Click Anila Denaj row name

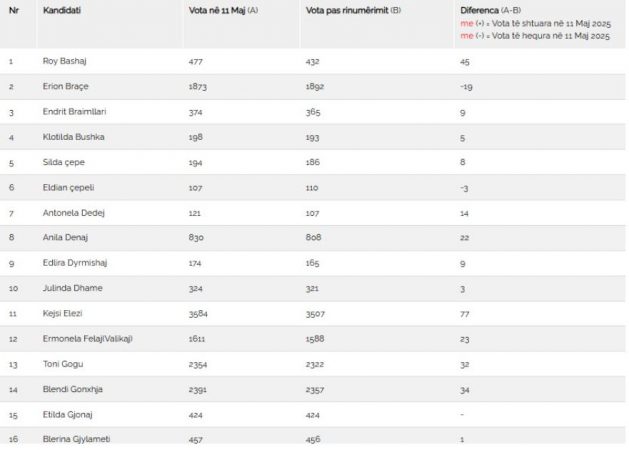click(x=65, y=237)
